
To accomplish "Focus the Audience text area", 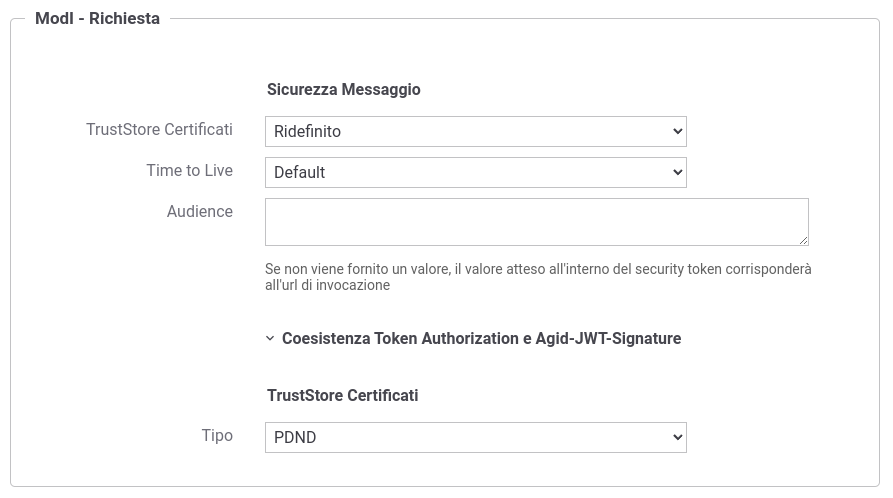I will tap(536, 222).
